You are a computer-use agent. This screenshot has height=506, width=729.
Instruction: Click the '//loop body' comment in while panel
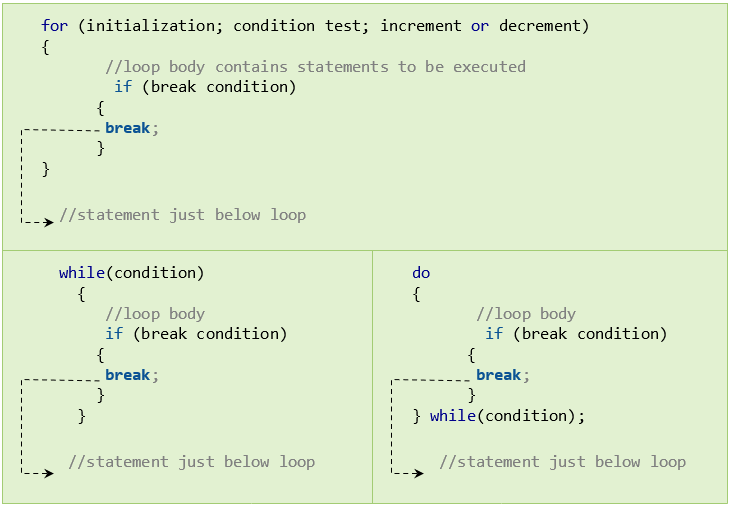tap(155, 314)
